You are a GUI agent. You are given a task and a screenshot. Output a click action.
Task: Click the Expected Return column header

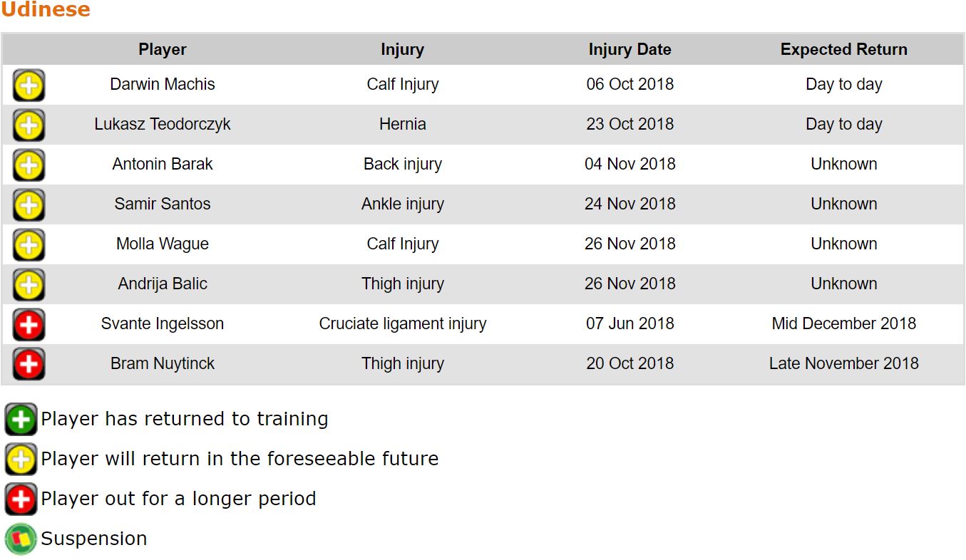[843, 50]
